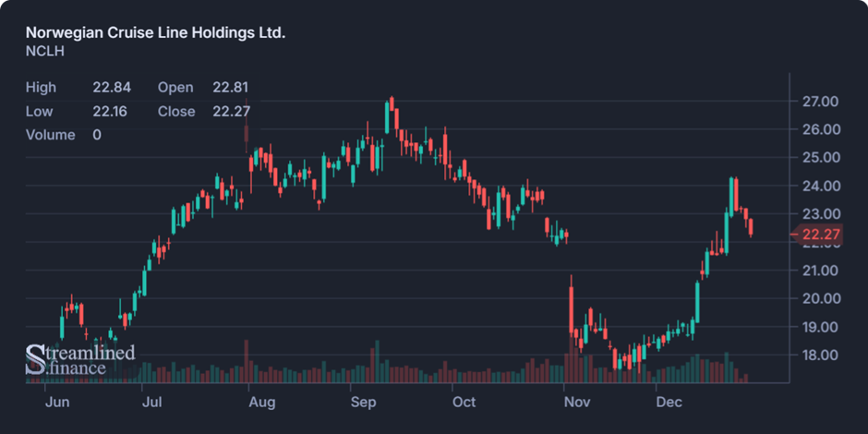Viewport: 868px width, 434px height.
Task: Click the Oct label on the time axis
Action: point(464,402)
